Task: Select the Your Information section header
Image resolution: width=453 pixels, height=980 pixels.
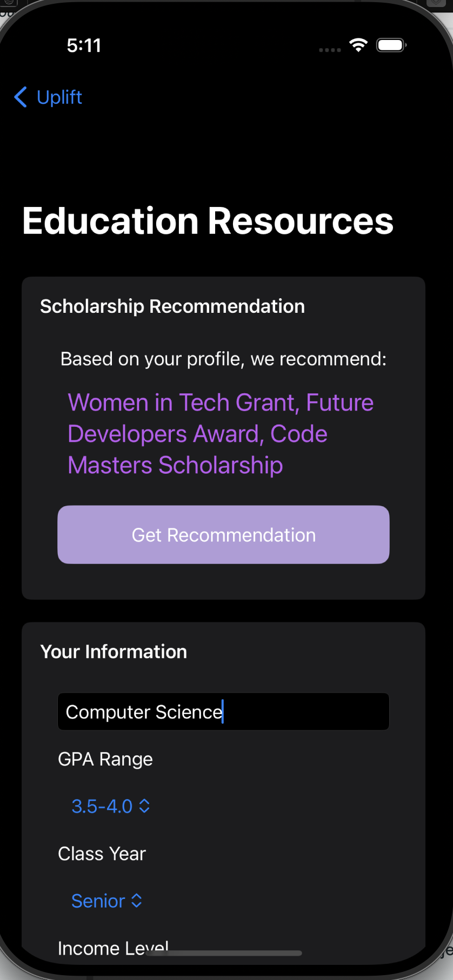Action: point(114,652)
